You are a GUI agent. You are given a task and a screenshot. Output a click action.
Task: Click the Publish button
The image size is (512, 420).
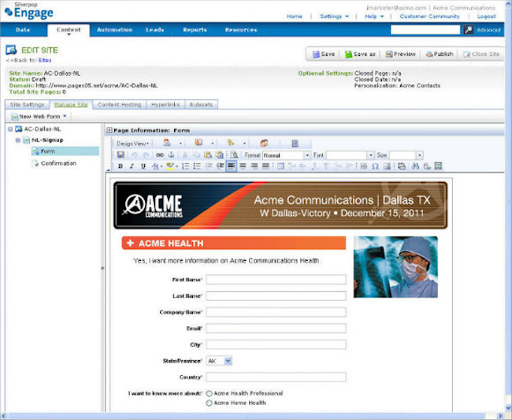pos(440,54)
